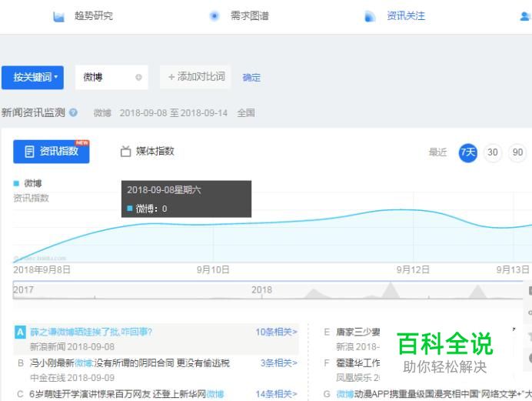Screen dimensions: 532x401
Task: Open the 全国 region selector
Action: pos(246,112)
